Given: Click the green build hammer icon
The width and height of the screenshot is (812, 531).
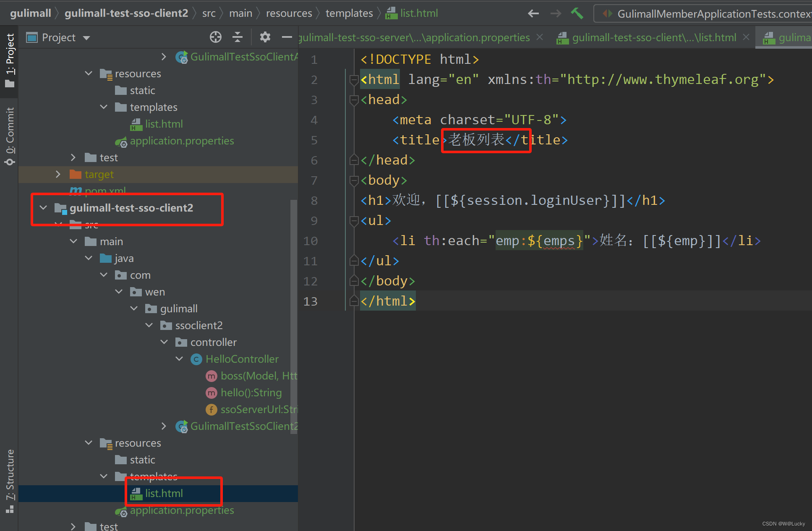Looking at the screenshot, I should coord(577,13).
